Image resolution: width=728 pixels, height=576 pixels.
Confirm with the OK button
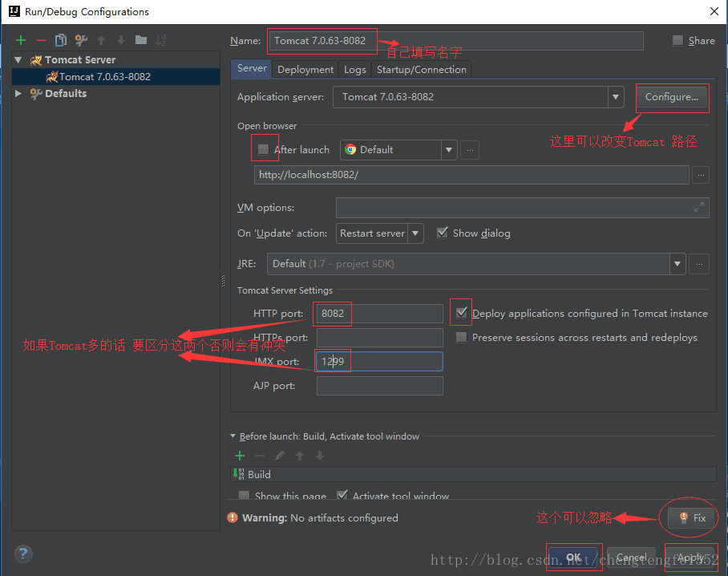(x=573, y=558)
